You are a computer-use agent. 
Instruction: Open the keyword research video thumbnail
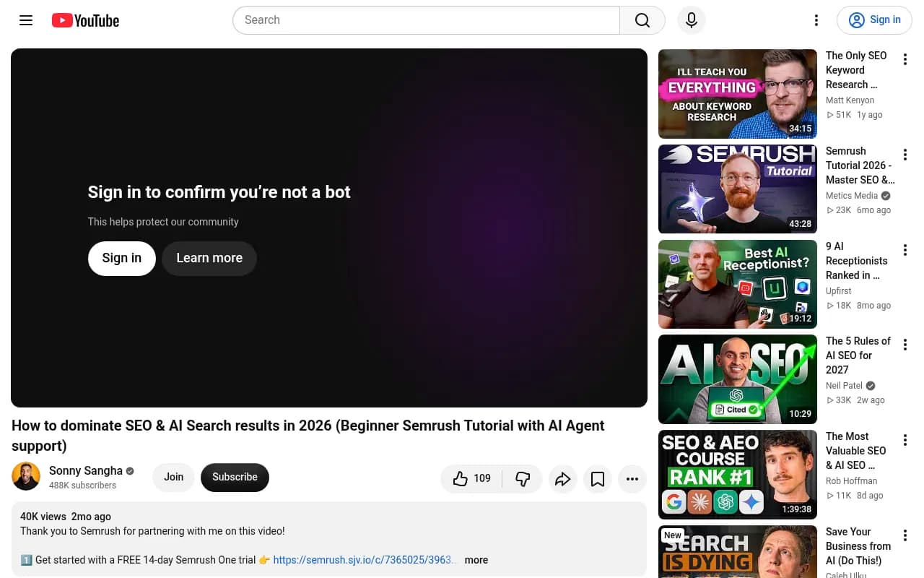738,94
